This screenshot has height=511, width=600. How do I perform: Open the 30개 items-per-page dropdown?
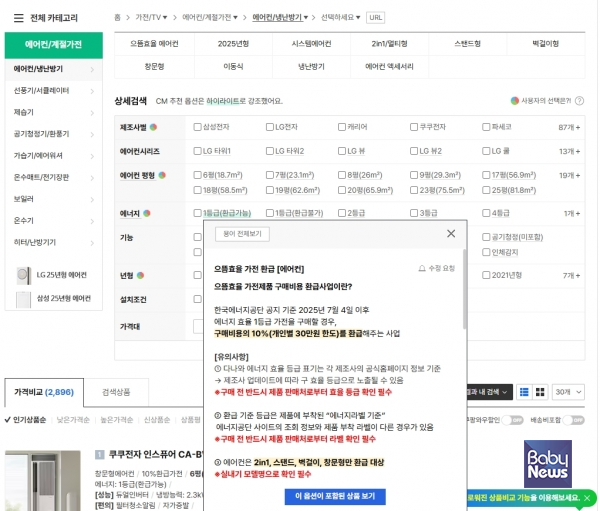click(568, 392)
